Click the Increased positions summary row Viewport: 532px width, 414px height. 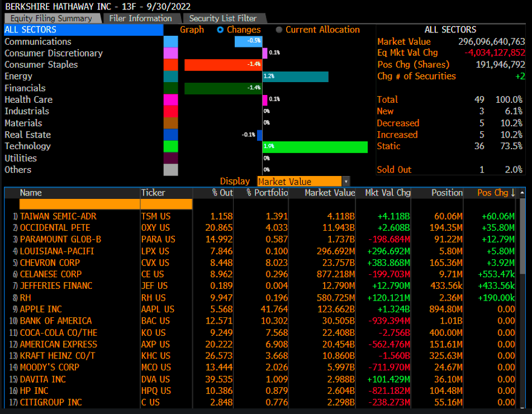point(450,135)
